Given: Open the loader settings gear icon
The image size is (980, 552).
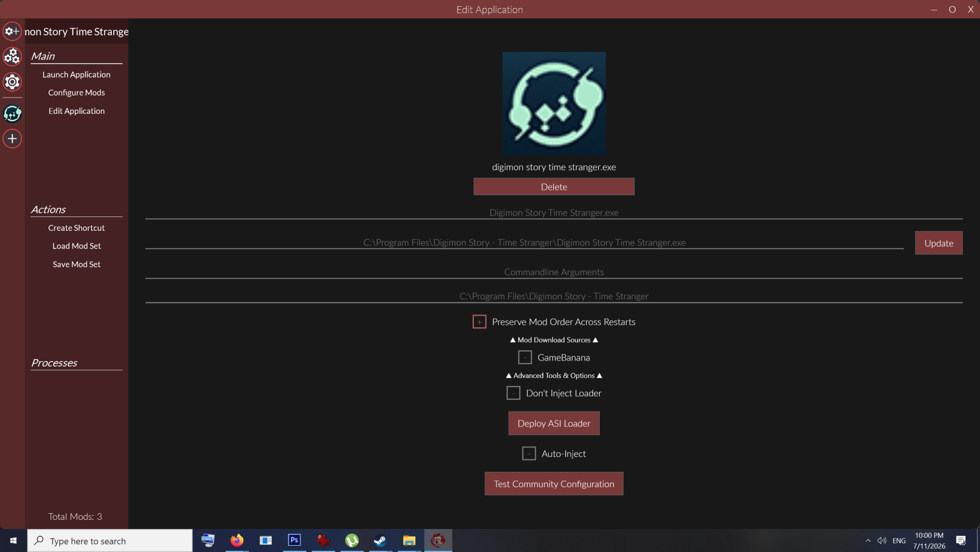Looking at the screenshot, I should (12, 82).
